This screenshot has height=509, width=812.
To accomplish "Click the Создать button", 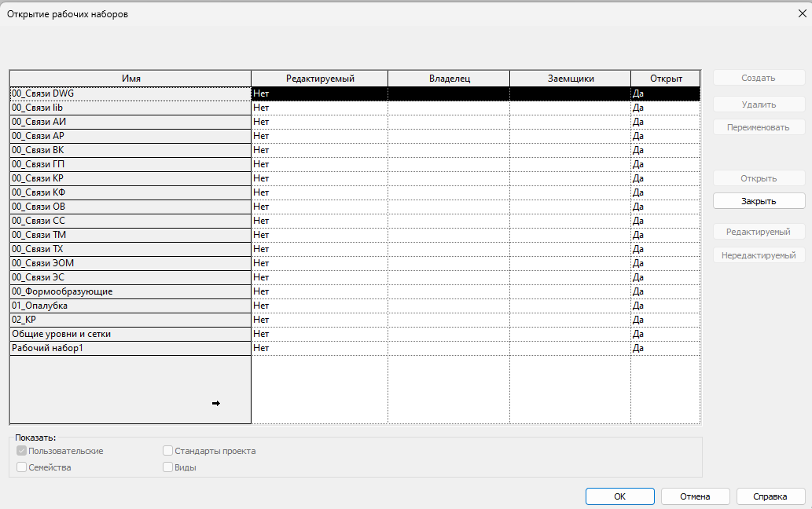I will 759,78.
